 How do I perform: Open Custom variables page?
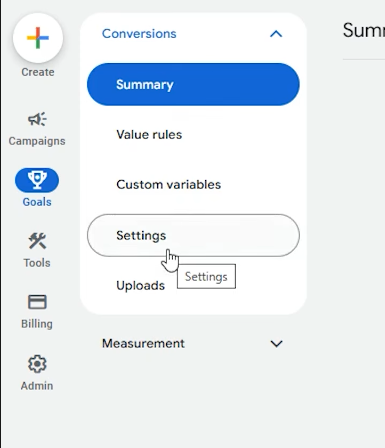click(x=193, y=185)
